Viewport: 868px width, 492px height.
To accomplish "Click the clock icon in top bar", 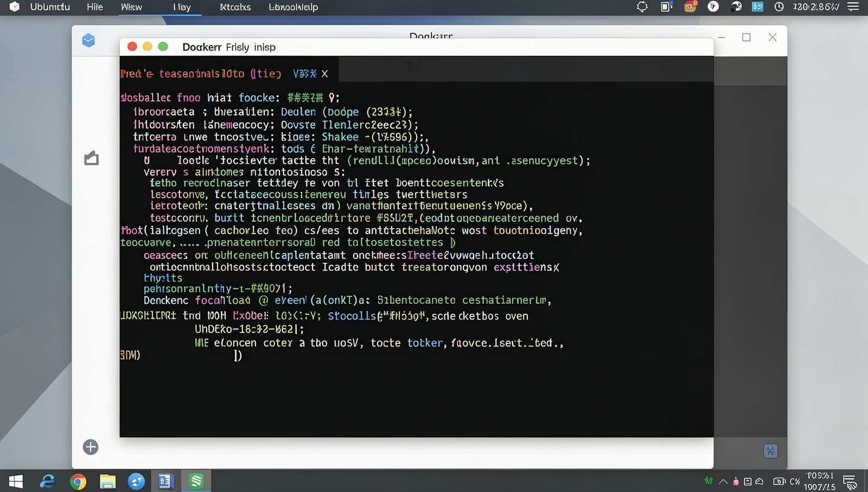I will coord(779,7).
